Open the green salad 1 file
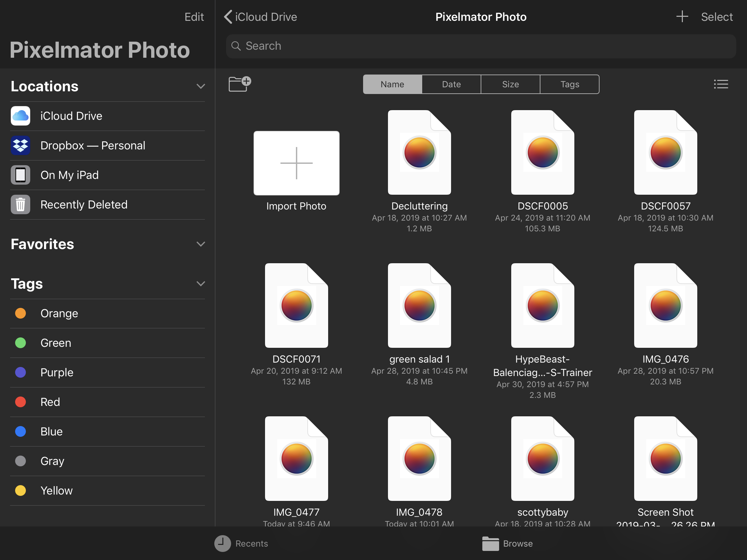Screen dimensions: 747x560 pyautogui.click(x=420, y=306)
